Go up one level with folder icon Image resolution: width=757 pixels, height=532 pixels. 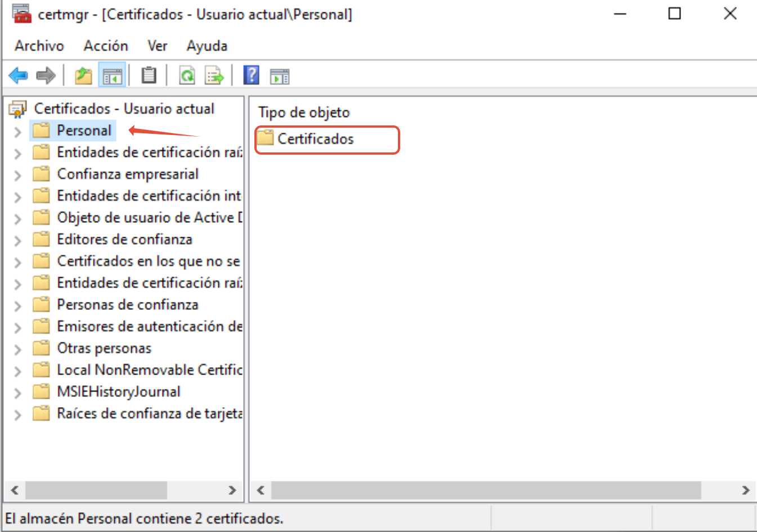pos(83,75)
